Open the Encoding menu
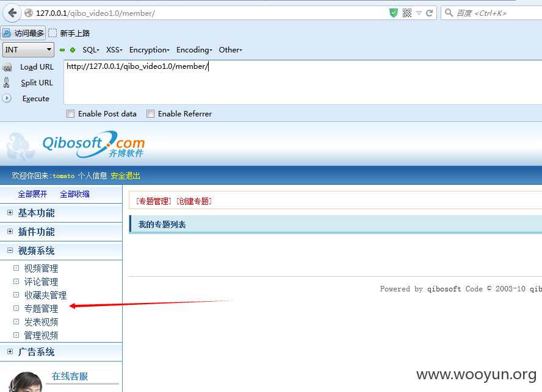This screenshot has height=392, width=542. coord(194,50)
